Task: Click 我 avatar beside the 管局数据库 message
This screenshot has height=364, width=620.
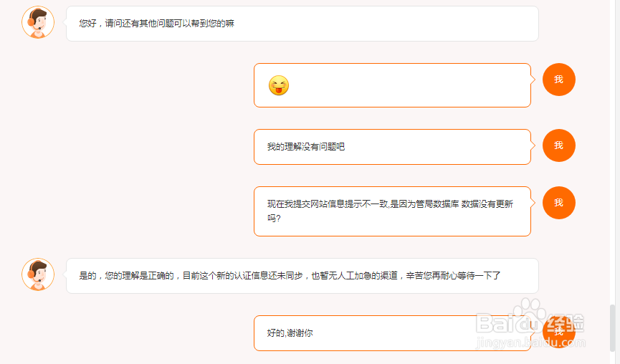Action: click(x=558, y=203)
